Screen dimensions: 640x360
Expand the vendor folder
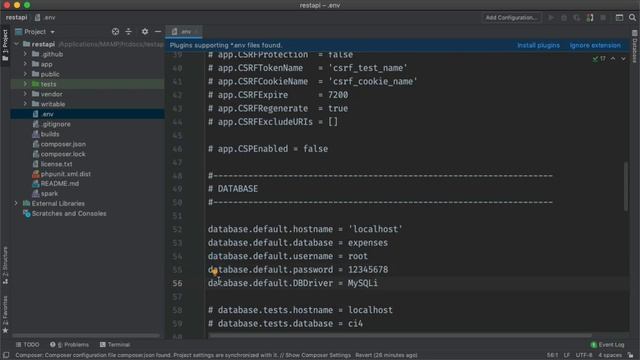click(x=25, y=94)
